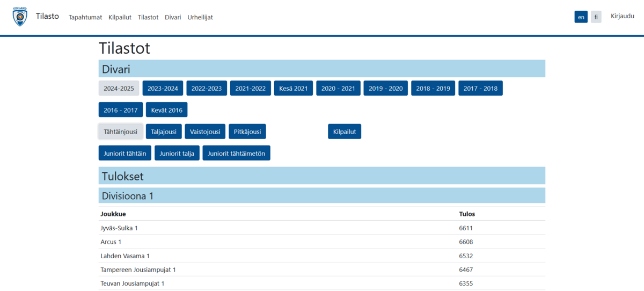Select the Taljajousi bow class
The height and width of the screenshot is (291, 644).
pos(164,131)
